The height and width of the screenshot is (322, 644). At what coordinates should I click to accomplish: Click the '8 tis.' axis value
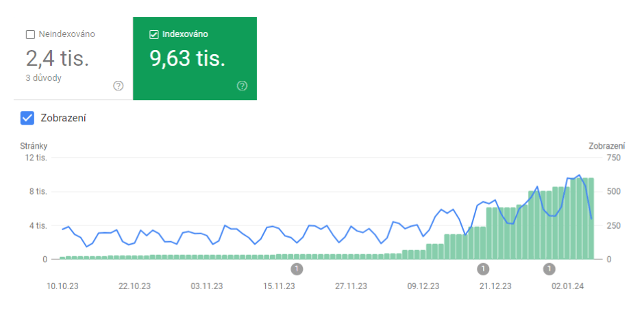[38, 192]
